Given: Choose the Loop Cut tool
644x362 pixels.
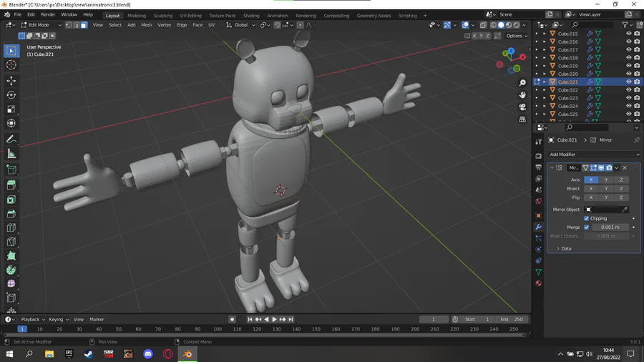Looking at the screenshot, I should point(11,228).
